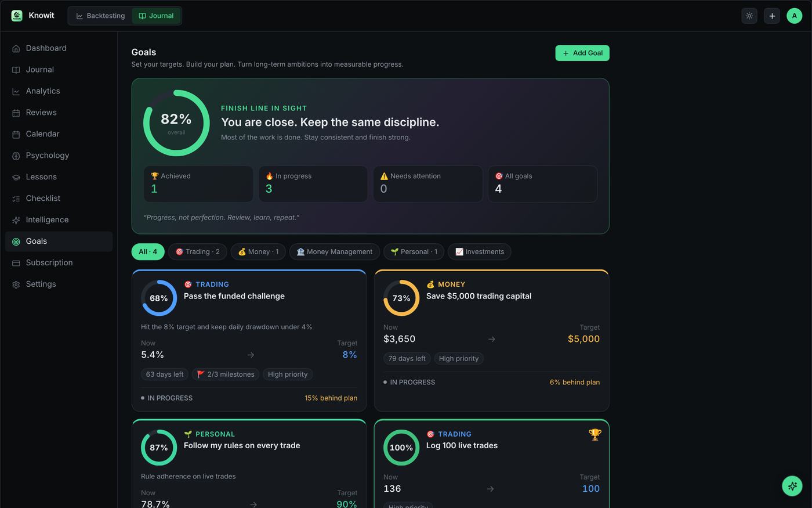Open the Needs attention stat card
Viewport: 812px width, 508px height.
[x=428, y=184]
